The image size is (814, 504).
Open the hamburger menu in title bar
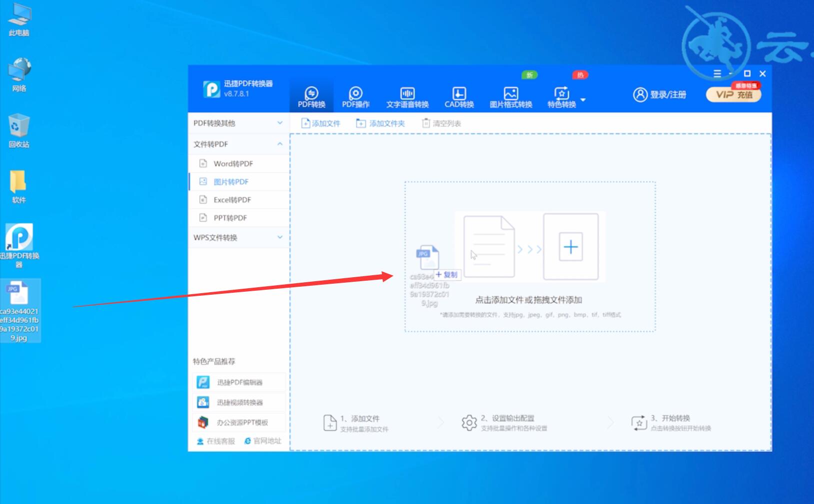[x=717, y=73]
